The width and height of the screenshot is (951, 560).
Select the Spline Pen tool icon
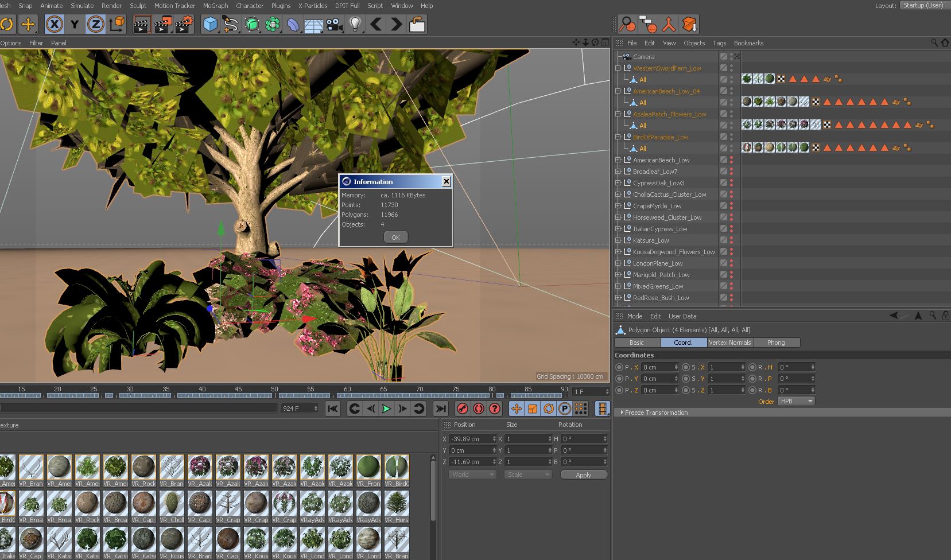coord(231,25)
